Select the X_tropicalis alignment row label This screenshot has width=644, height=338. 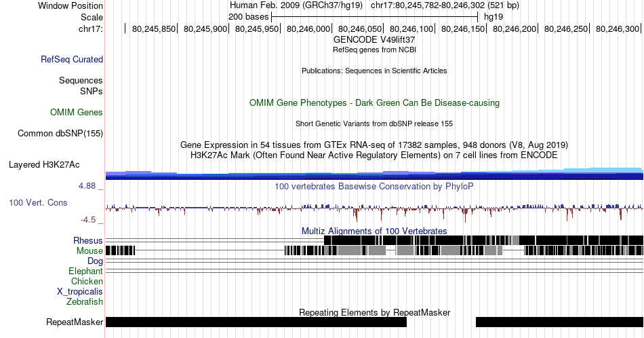[x=80, y=292]
